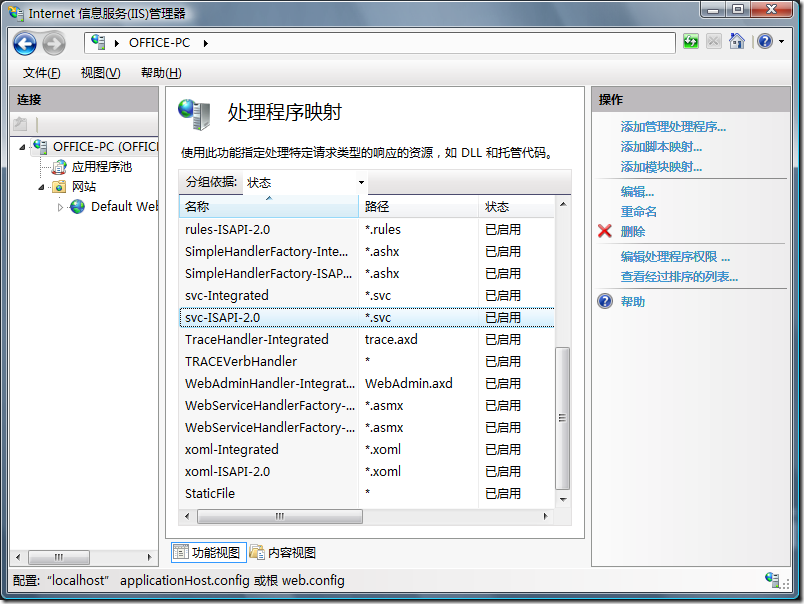
Task: Click 添加管理处理程序 link
Action: (x=673, y=126)
